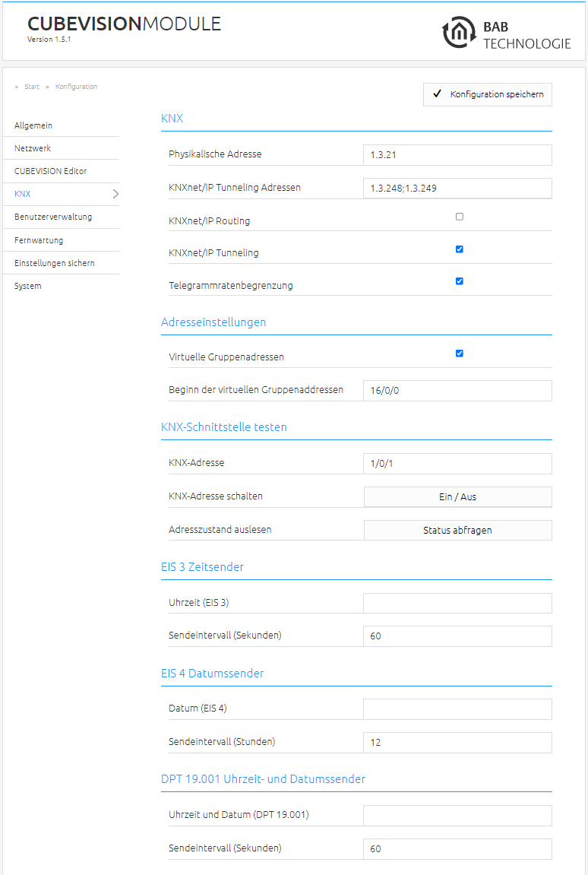Toggle the Telegrammratenbegrenzung checkbox
588x875 pixels.
pos(459,281)
